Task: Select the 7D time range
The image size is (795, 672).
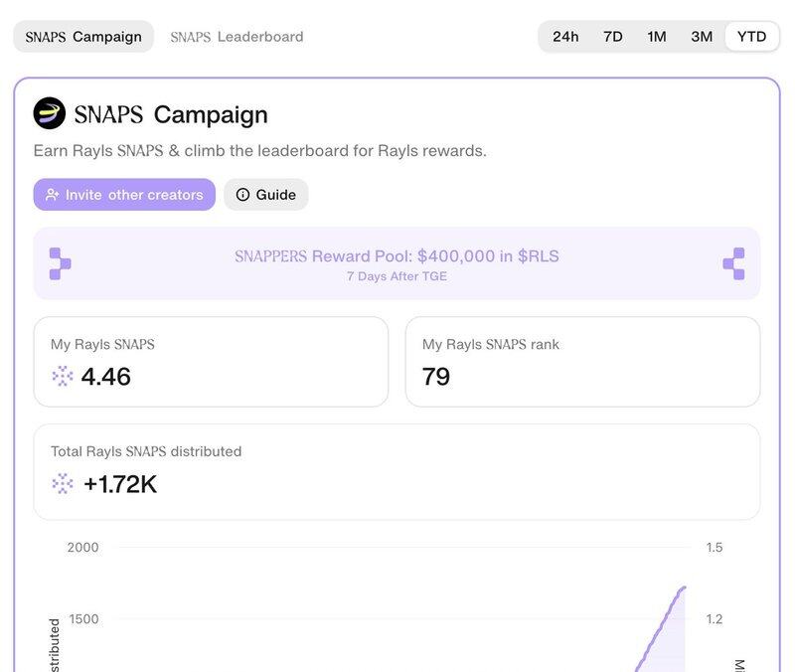Action: (612, 37)
